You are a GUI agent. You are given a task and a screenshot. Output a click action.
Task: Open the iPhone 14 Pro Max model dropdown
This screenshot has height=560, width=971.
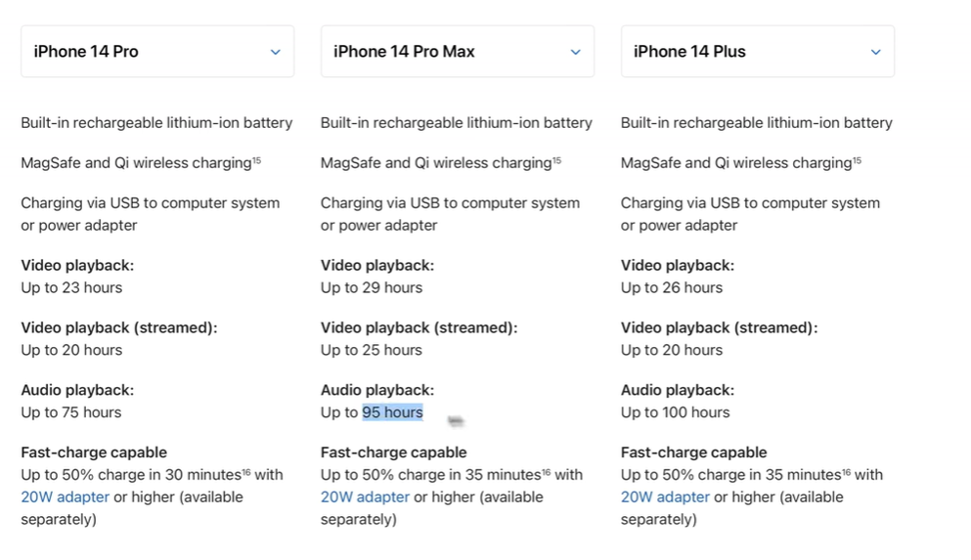tap(458, 52)
